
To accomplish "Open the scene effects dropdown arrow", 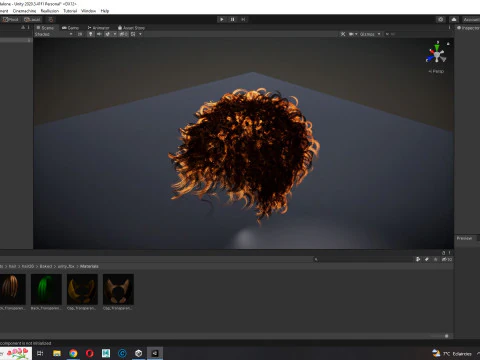I will click(115, 34).
